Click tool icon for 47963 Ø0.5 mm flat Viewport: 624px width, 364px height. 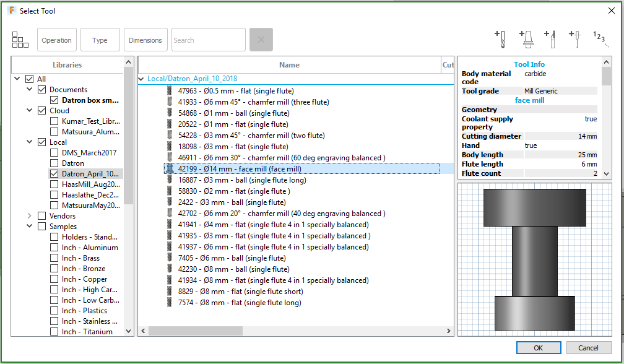pyautogui.click(x=170, y=91)
